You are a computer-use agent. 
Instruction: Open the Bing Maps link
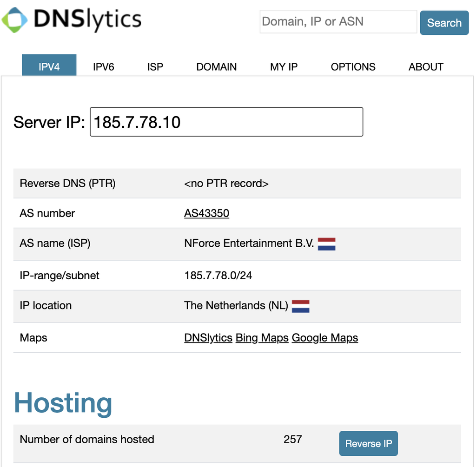coord(262,338)
